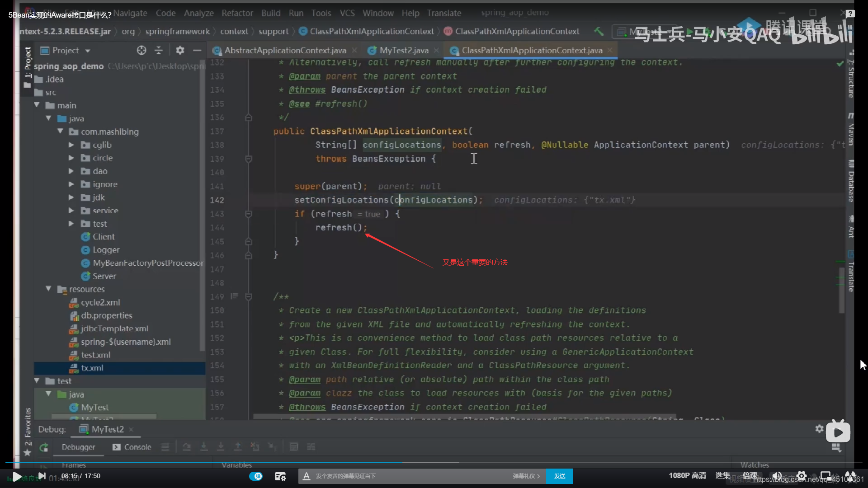Switch to the Console tab
868x488 pixels.
[132, 447]
